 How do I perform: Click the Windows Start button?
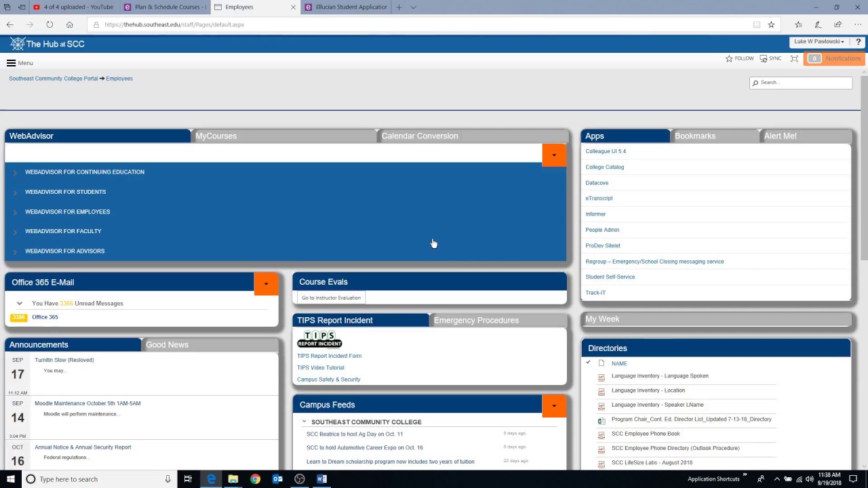point(10,479)
